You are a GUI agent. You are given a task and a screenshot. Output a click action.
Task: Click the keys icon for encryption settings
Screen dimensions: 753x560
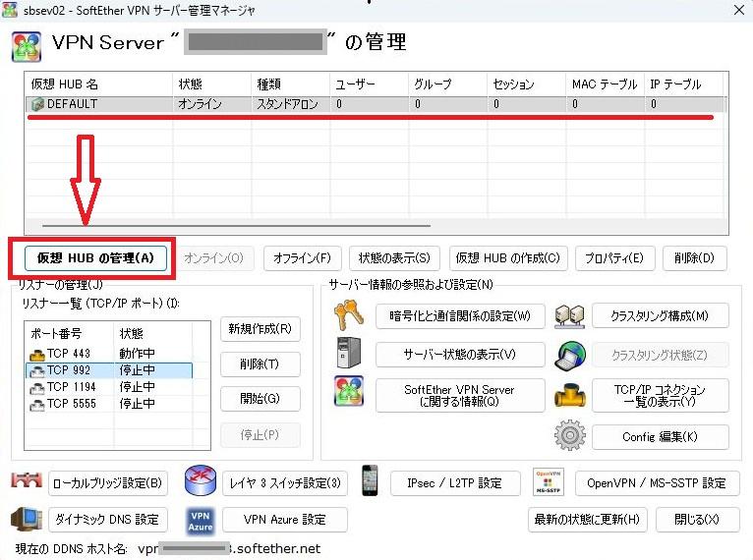[x=349, y=314]
